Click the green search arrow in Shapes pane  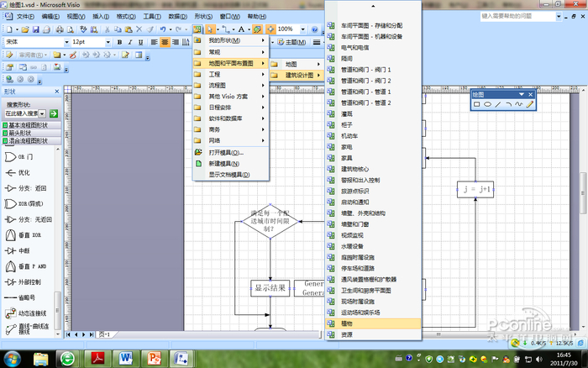click(54, 113)
